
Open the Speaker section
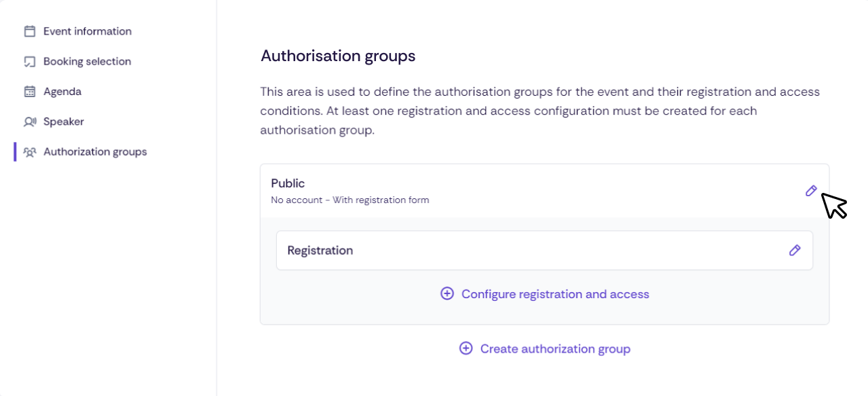pos(64,121)
